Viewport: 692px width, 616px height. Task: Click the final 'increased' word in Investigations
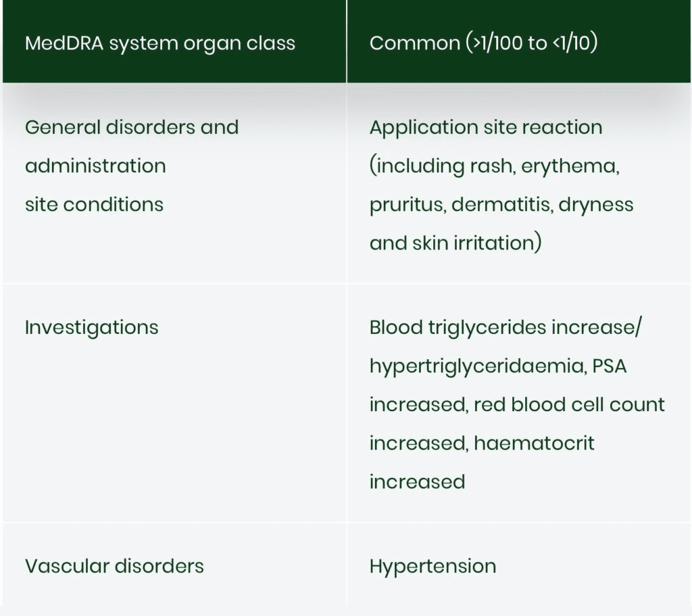418,481
